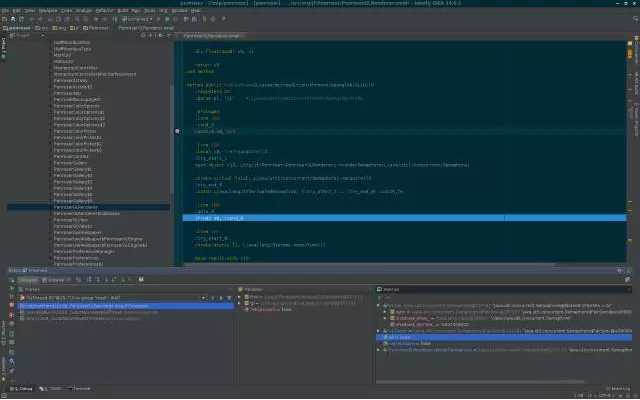Click the View Breakpoints icon
This screenshot has width=640, height=400.
[11, 315]
